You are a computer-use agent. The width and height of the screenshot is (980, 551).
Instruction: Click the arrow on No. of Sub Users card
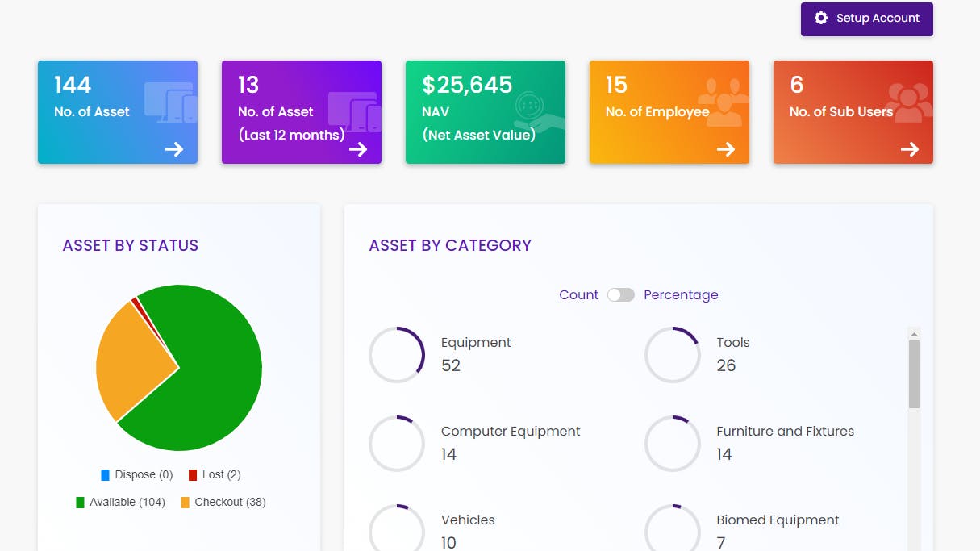910,149
